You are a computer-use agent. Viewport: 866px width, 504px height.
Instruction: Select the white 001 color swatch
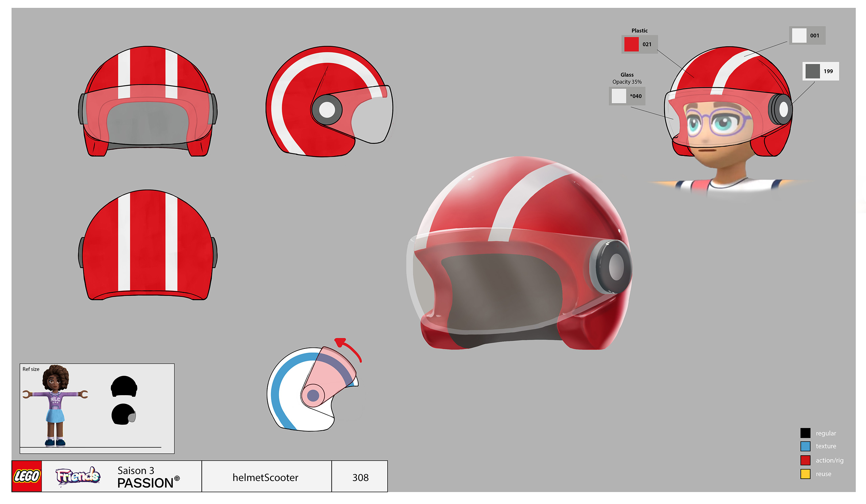(799, 35)
